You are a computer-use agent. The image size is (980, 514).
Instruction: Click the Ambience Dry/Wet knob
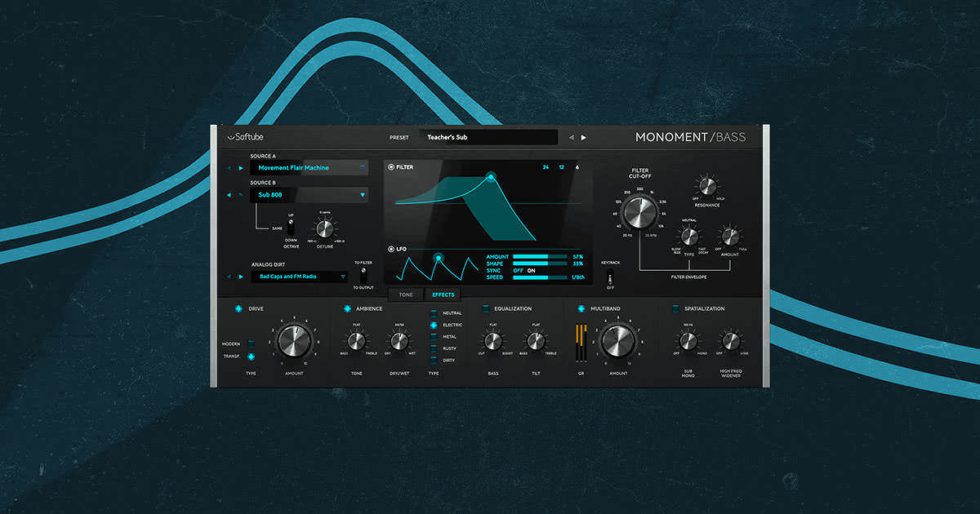pyautogui.click(x=399, y=341)
